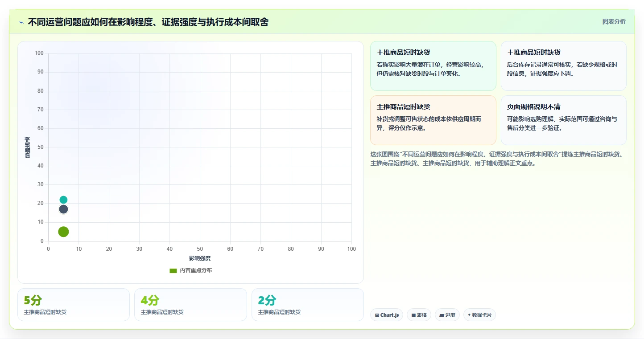This screenshot has width=644, height=339.
Task: Click the 内容重点分布 legend label
Action: click(196, 270)
